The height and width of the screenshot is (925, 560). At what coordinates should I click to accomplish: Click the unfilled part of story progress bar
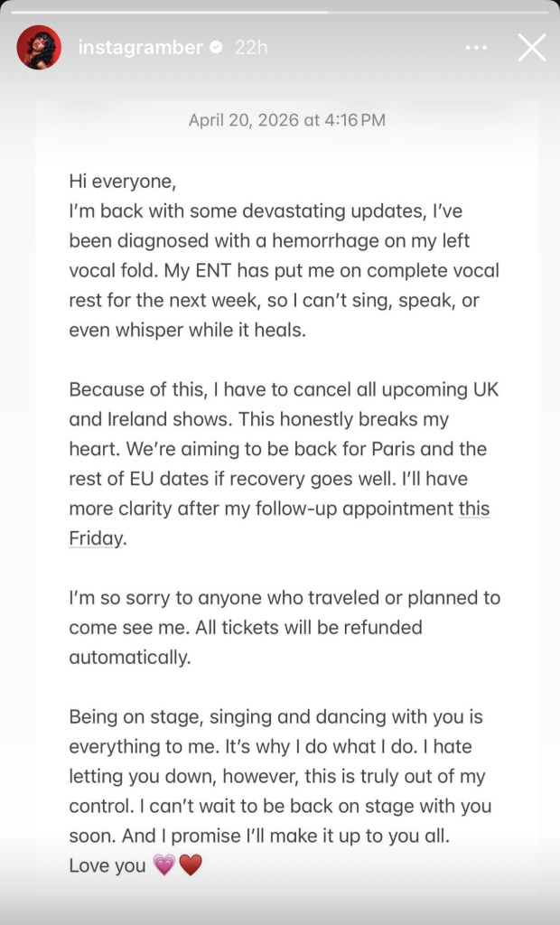click(x=438, y=12)
